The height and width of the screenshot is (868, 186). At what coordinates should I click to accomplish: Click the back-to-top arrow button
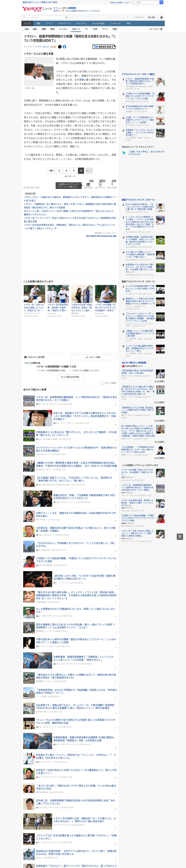[x=180, y=536]
